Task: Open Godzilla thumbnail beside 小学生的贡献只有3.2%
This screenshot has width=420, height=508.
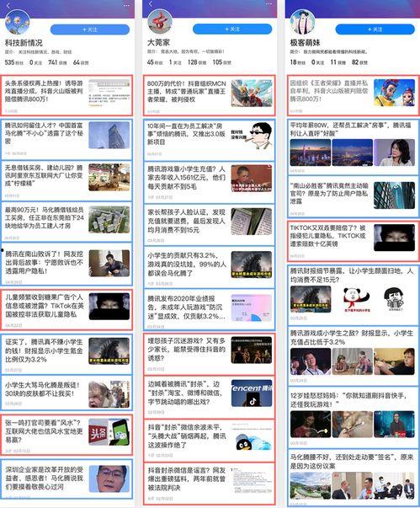Action: (252, 265)
